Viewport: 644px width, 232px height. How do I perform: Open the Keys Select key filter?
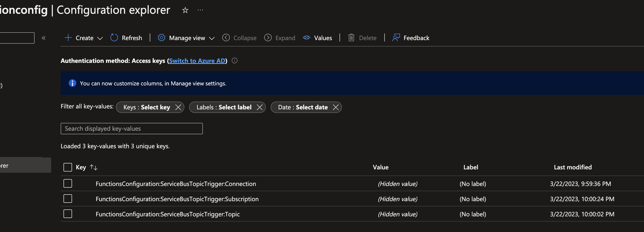[x=147, y=107]
